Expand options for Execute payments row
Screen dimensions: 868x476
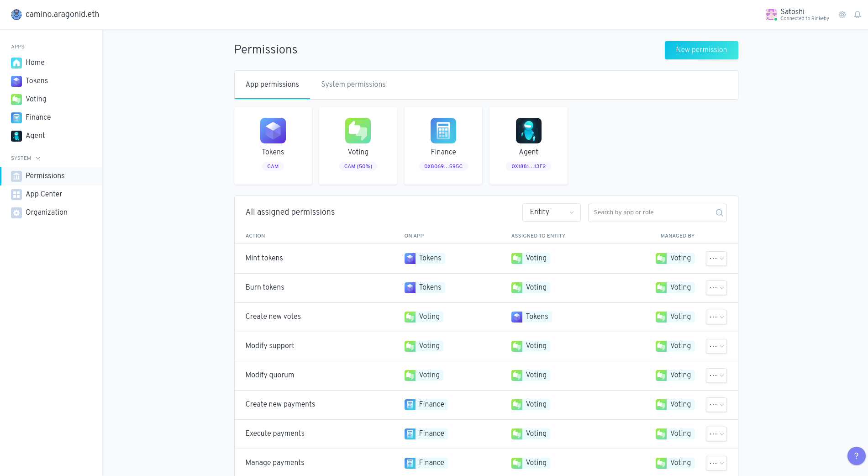(x=716, y=434)
